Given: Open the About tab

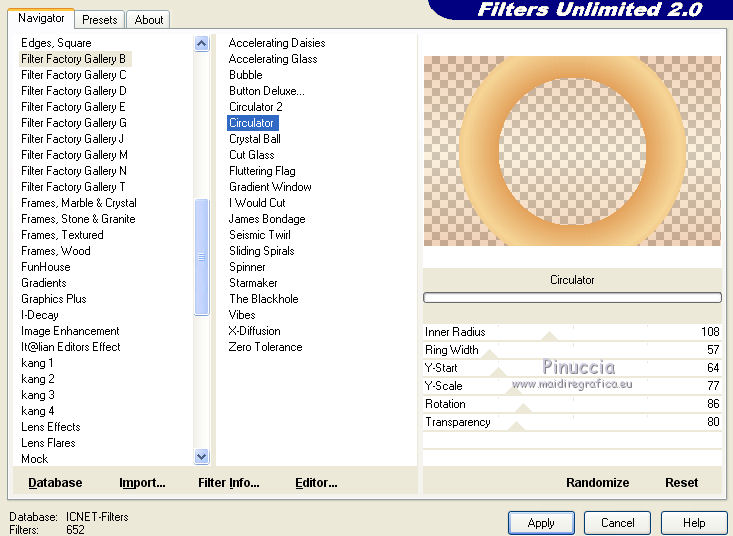Looking at the screenshot, I should 149,20.
